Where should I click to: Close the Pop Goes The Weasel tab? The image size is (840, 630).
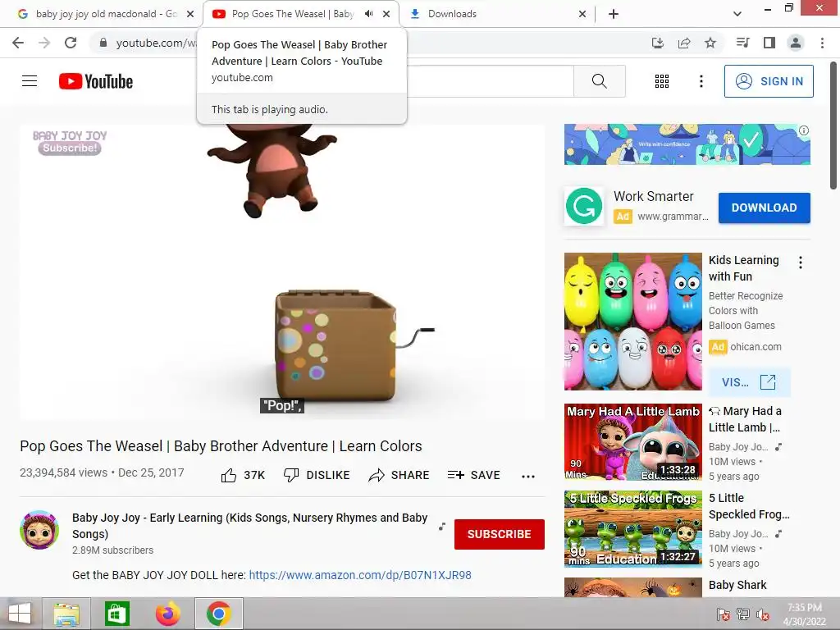(386, 14)
